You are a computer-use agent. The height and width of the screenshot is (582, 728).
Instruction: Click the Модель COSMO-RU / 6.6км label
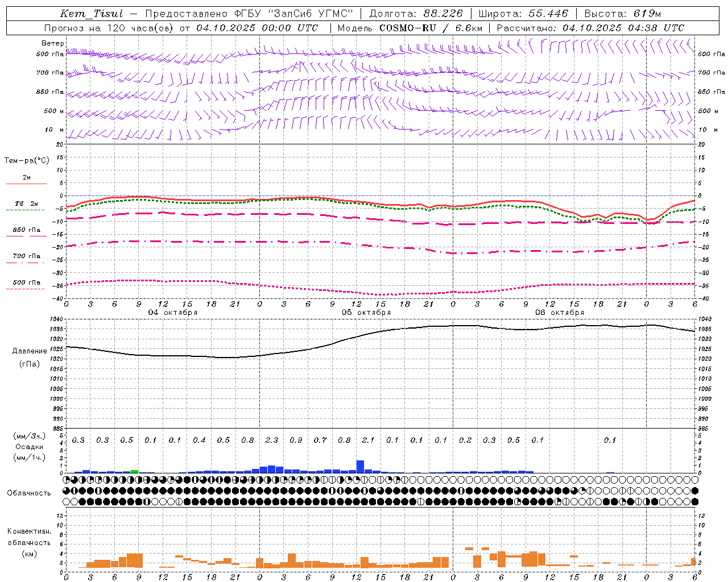410,28
